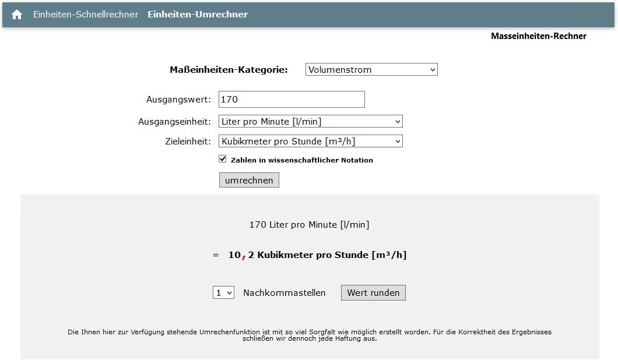Click the home icon in navigation bar
The image size is (618, 364).
pos(17,15)
